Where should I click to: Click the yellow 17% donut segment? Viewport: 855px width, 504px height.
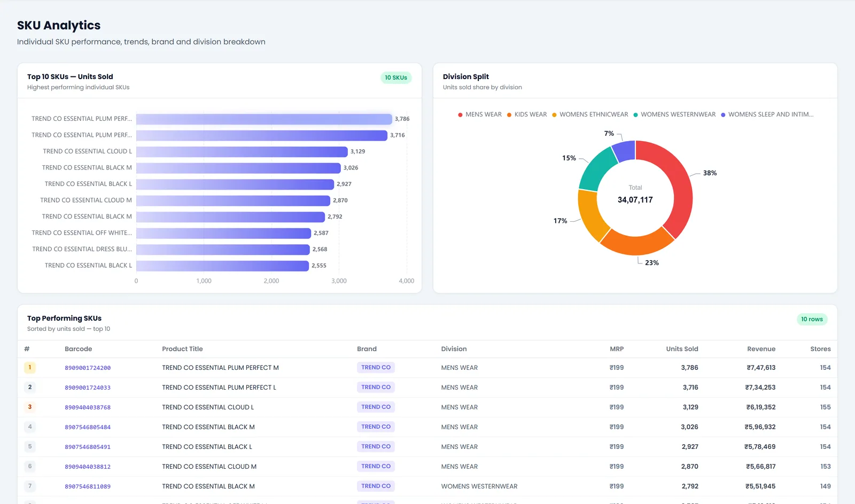point(590,216)
